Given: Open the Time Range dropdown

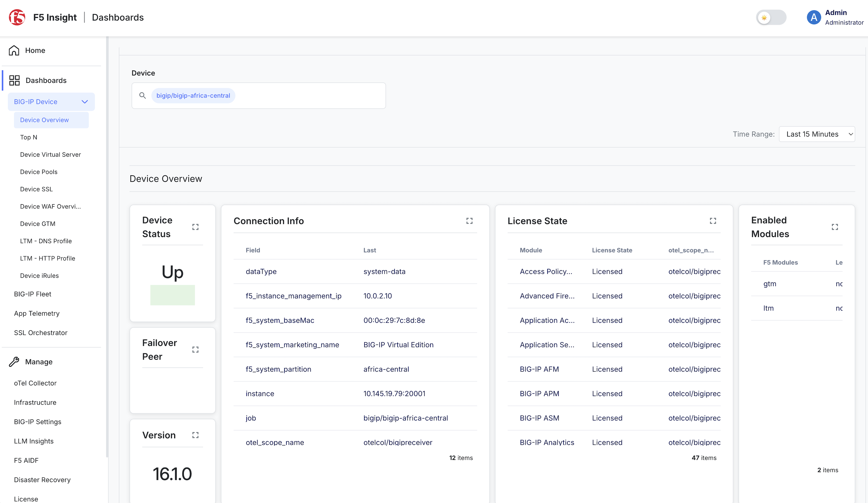Looking at the screenshot, I should tap(817, 134).
